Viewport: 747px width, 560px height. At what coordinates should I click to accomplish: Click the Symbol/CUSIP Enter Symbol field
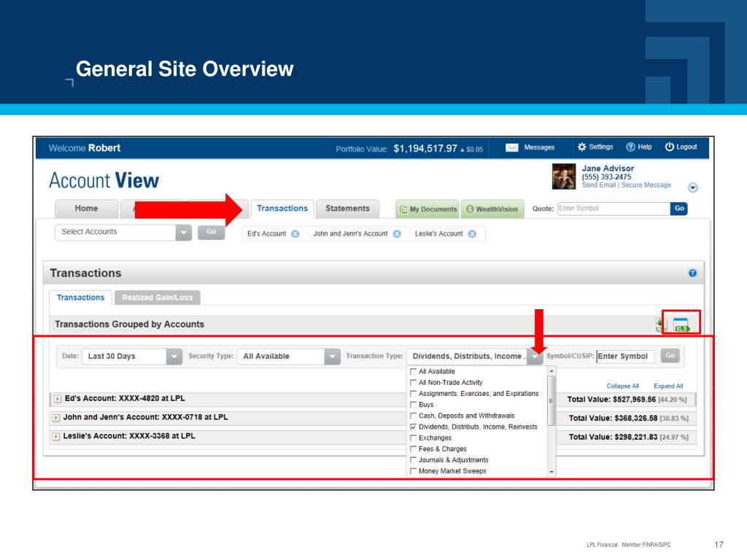click(625, 356)
